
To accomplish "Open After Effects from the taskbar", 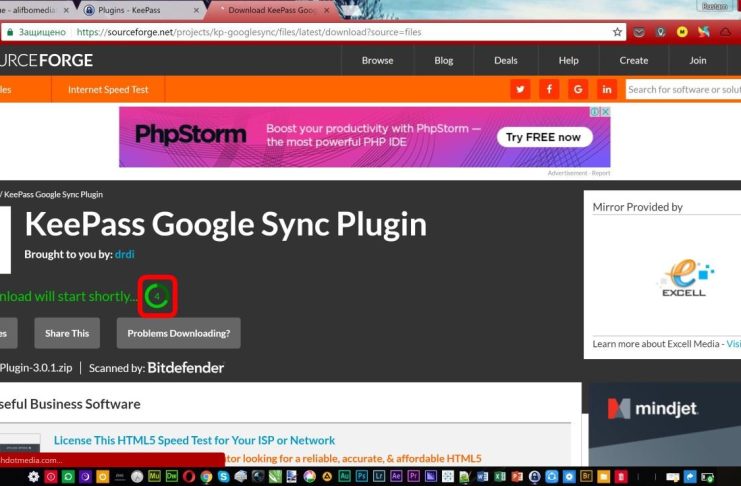I will pyautogui.click(x=396, y=476).
